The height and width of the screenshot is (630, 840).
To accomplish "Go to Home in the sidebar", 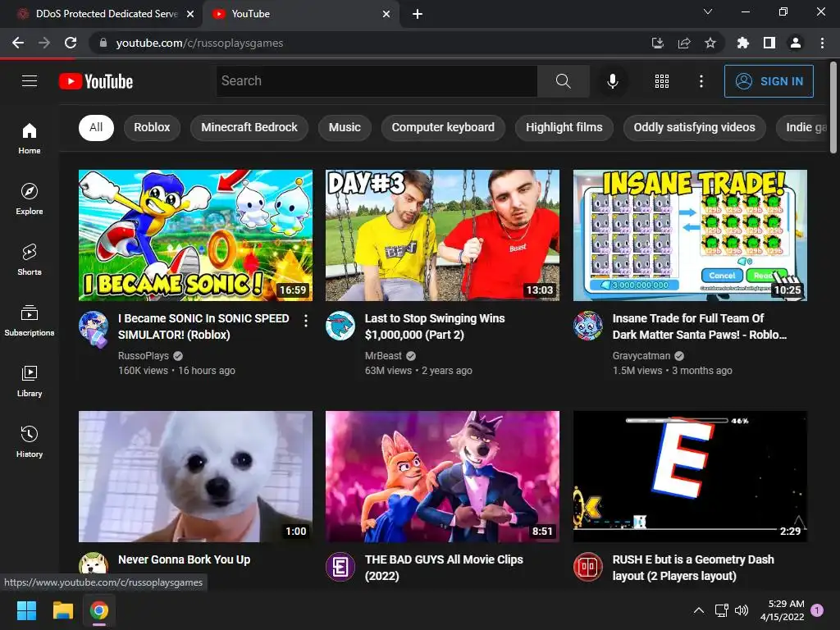I will point(30,138).
